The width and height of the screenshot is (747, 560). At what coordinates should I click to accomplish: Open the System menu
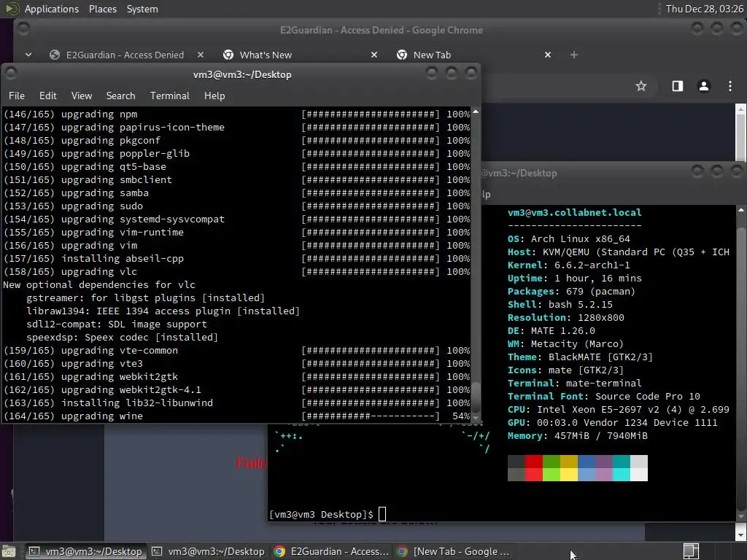point(142,9)
